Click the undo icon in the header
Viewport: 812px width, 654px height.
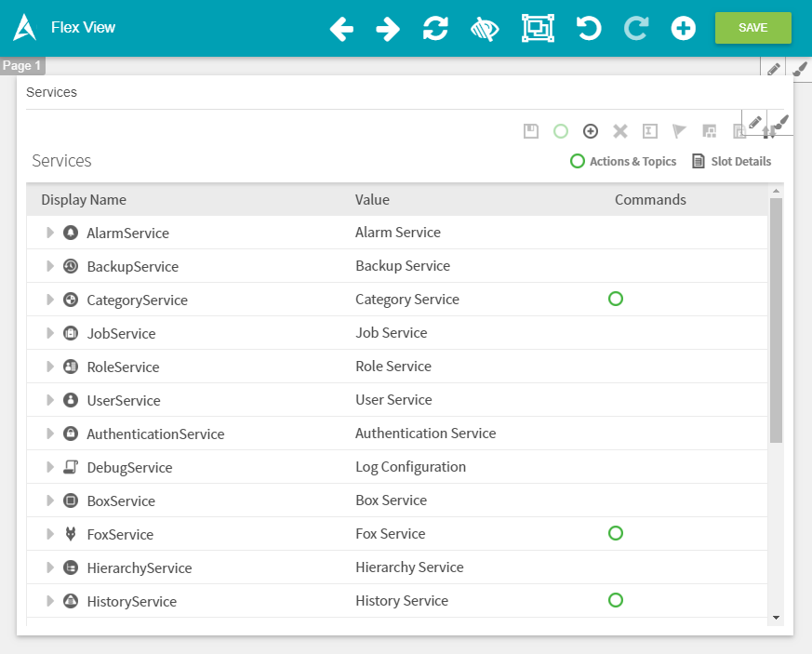[588, 28]
